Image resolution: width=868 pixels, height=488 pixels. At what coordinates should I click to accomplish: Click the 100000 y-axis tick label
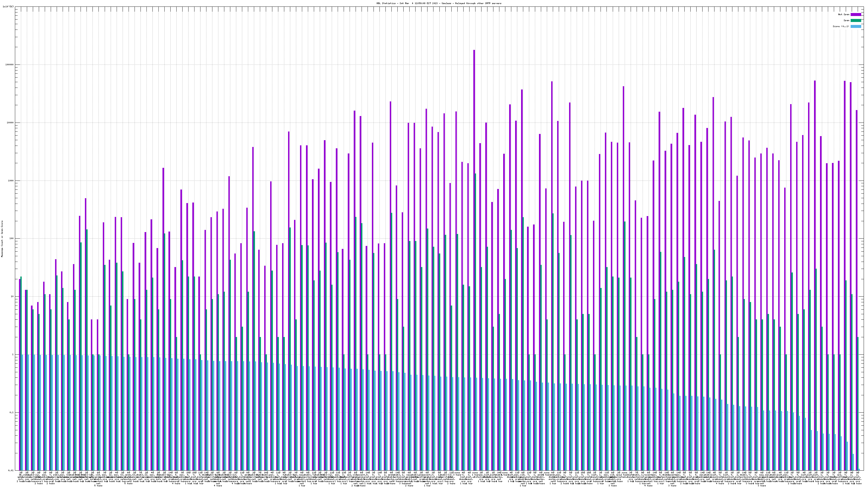(10, 65)
